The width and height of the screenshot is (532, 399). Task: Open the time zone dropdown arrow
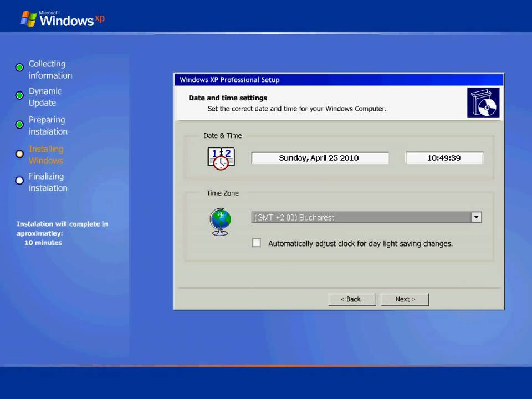point(477,217)
